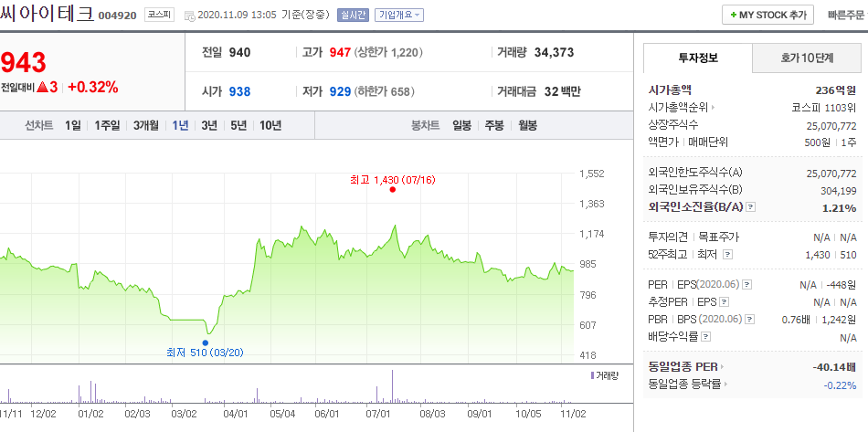Screen dimensions: 868x432
Task: Open help icon next to 외국인소진율(B/A)
Action: pos(751,207)
